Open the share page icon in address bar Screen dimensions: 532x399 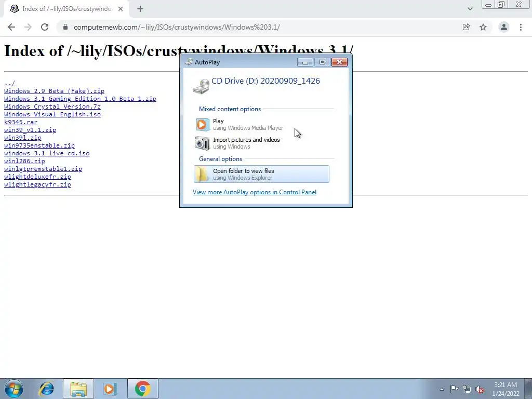(466, 27)
